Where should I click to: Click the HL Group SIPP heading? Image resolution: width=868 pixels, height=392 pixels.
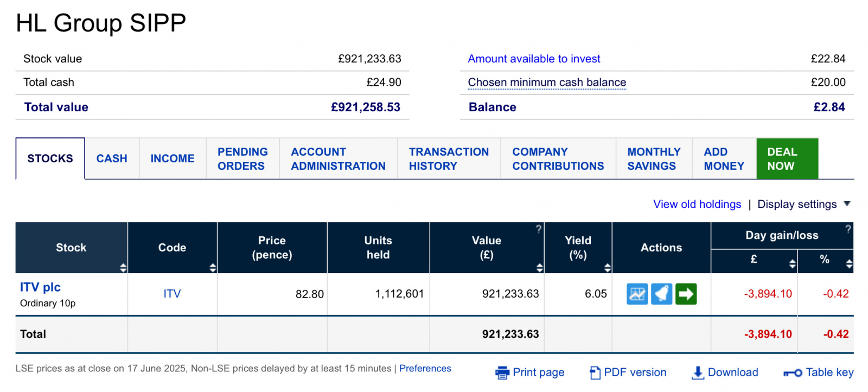tap(101, 23)
